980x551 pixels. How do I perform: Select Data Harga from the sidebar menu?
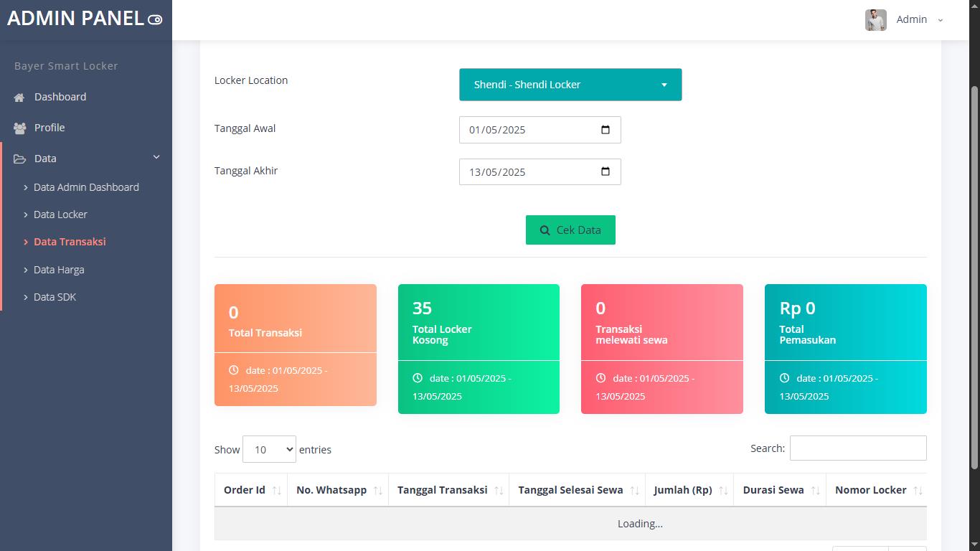pyautogui.click(x=59, y=269)
